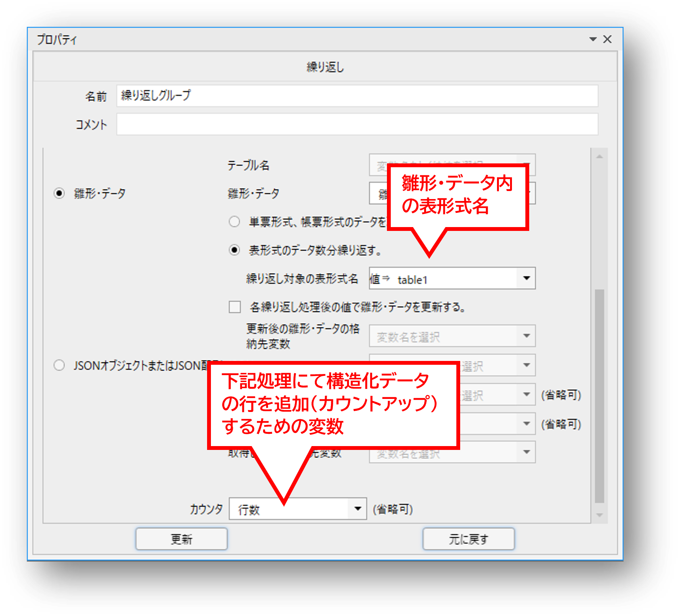Open the カウンタ dropdown showing 行数
Screen dimensions: 678x616
[x=358, y=509]
